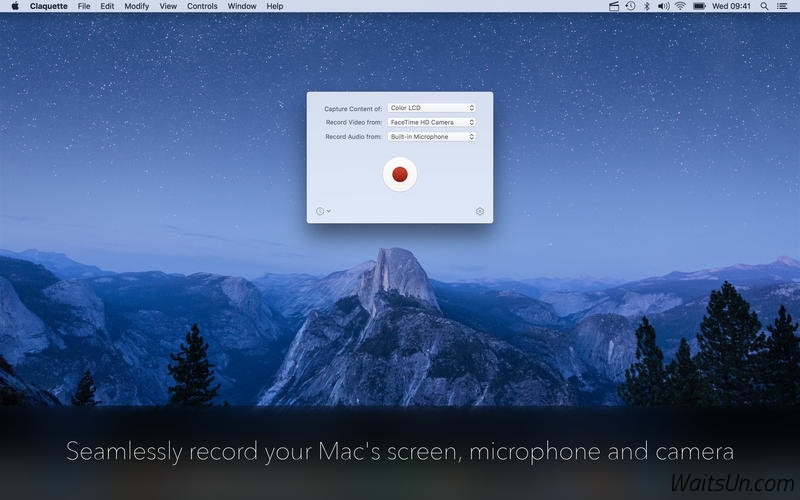Screen dimensions: 800x500
Task: Click the red record button
Action: click(x=400, y=174)
